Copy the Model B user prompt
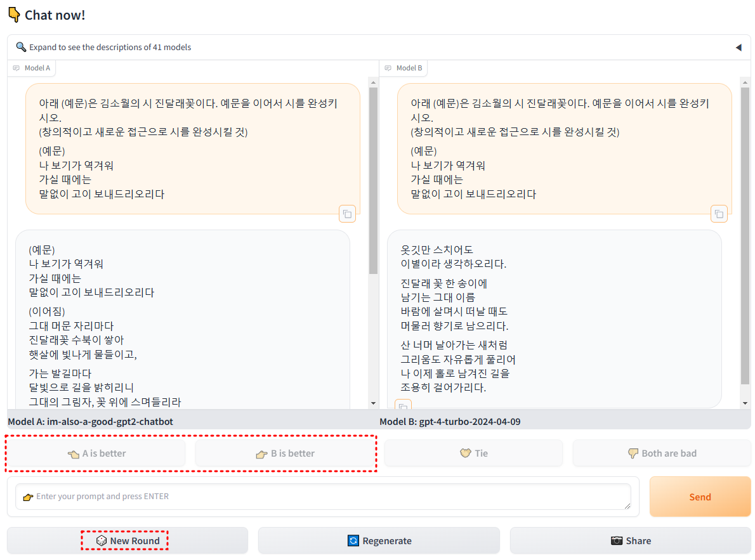The height and width of the screenshot is (560, 755). (719, 214)
